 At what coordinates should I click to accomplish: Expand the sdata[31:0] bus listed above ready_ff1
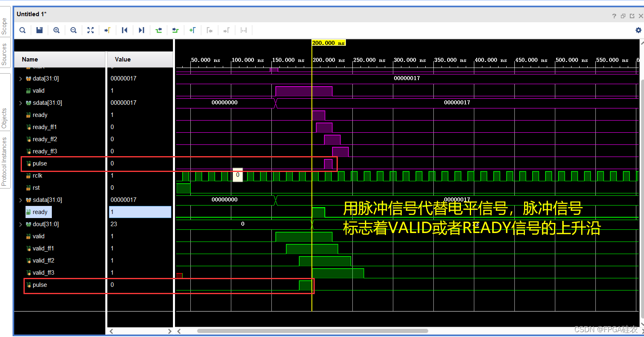tap(21, 103)
